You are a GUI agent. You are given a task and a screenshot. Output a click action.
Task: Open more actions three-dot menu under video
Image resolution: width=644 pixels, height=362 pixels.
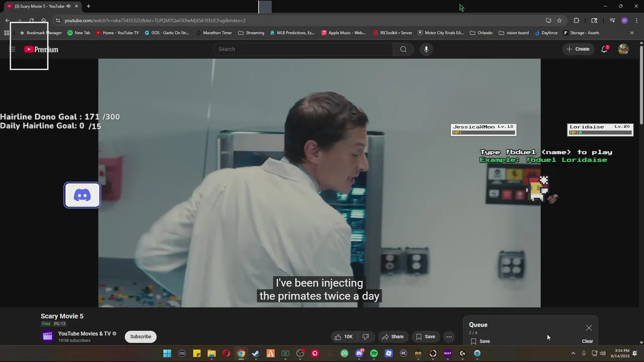[x=449, y=337]
